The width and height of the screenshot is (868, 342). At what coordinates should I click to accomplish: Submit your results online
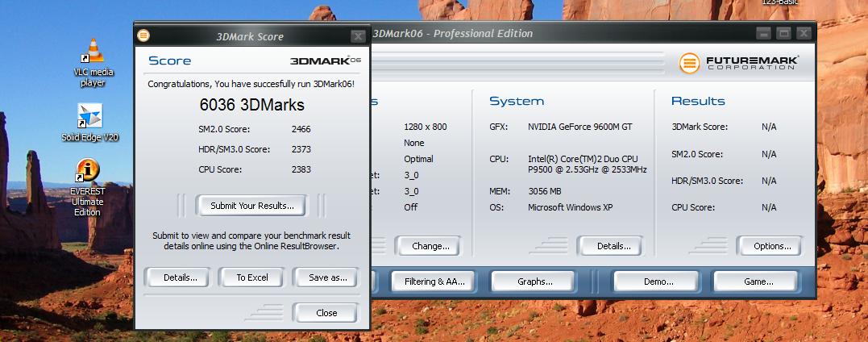pos(251,206)
